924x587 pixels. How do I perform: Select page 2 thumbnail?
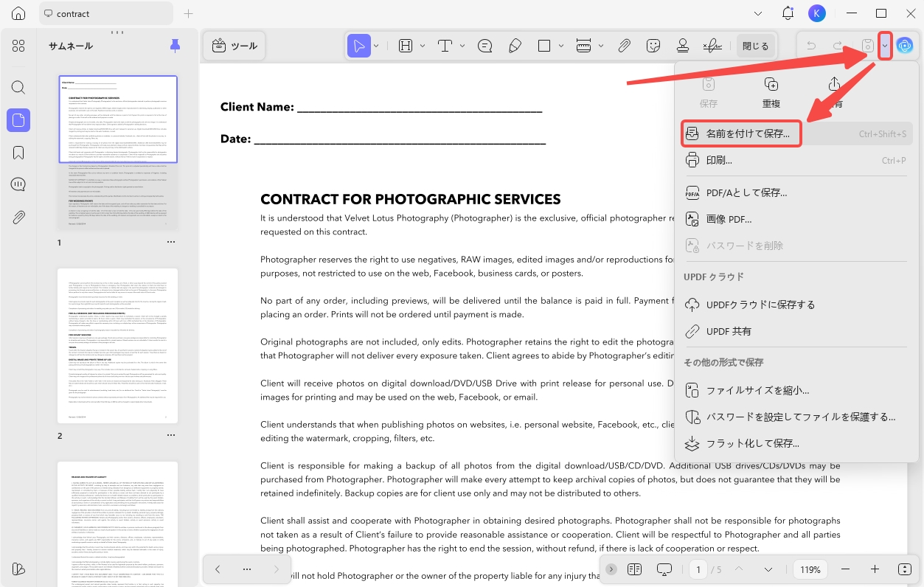coord(118,346)
